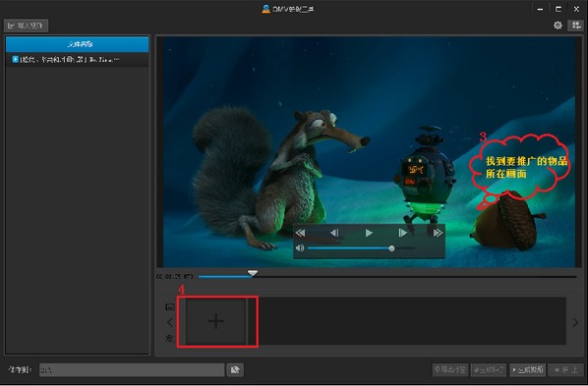
Task: Click the clear icon below the left chevron
Action: (170, 338)
